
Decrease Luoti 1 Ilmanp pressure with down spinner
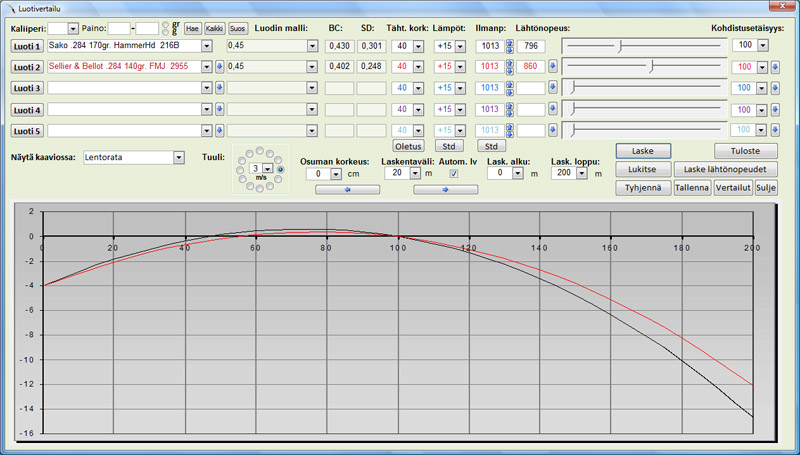(509, 50)
